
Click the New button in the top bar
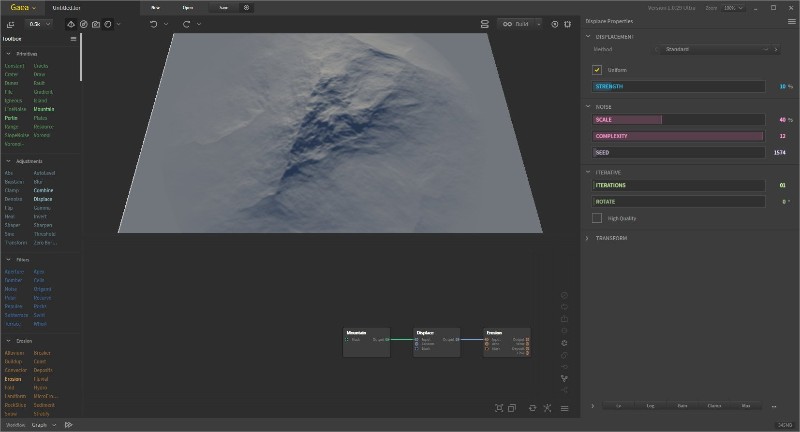pyautogui.click(x=155, y=7)
